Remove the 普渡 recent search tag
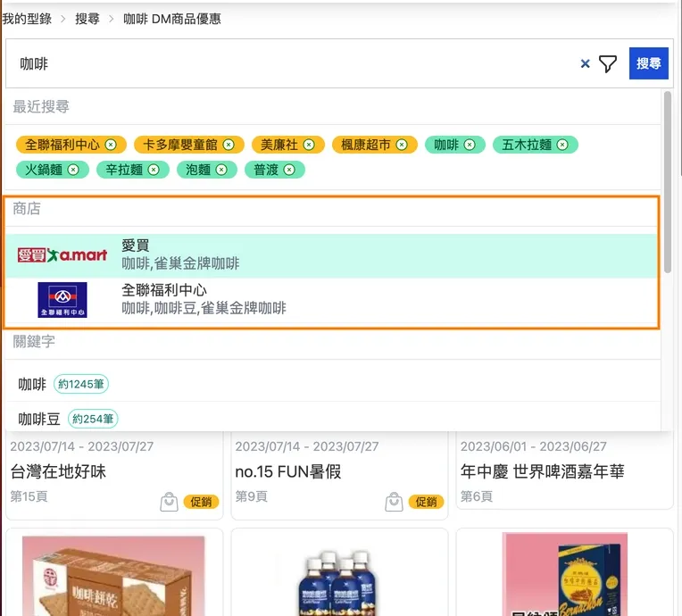 click(289, 170)
